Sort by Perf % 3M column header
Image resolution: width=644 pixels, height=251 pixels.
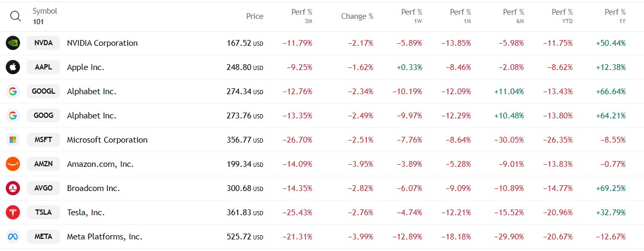click(302, 16)
